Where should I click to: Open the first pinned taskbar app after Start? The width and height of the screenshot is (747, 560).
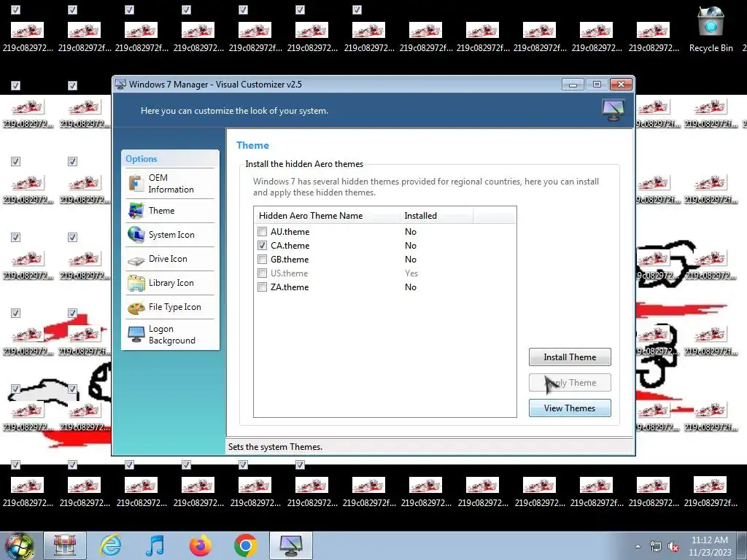tap(65, 545)
